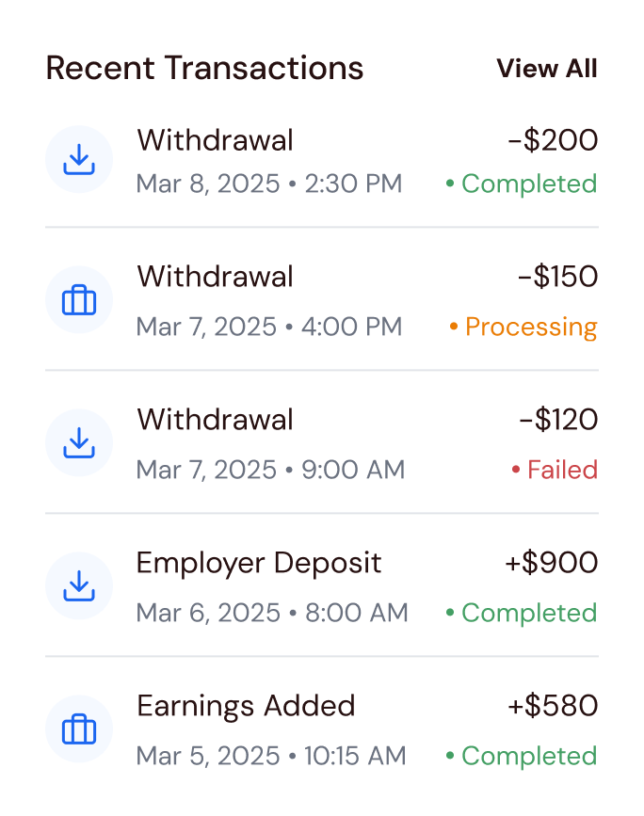
Task: Click the briefcase icon beside the -$150 withdrawal
Action: [79, 301]
